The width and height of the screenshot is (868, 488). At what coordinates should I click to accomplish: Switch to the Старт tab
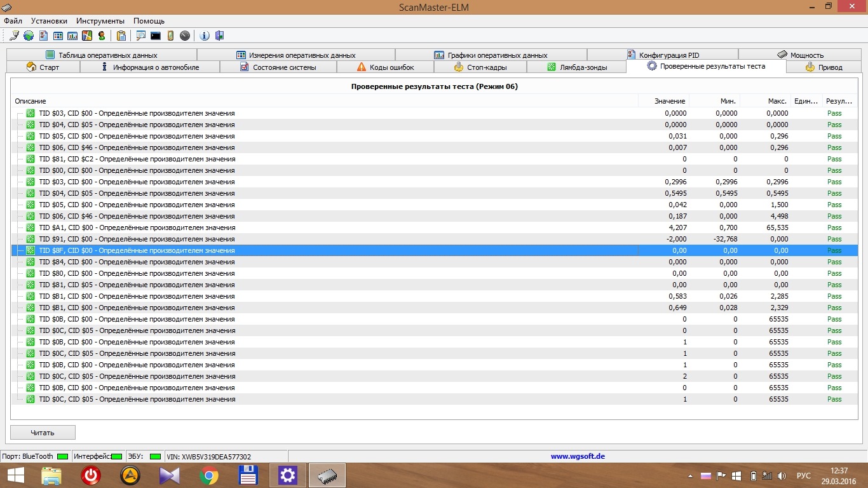(x=43, y=67)
